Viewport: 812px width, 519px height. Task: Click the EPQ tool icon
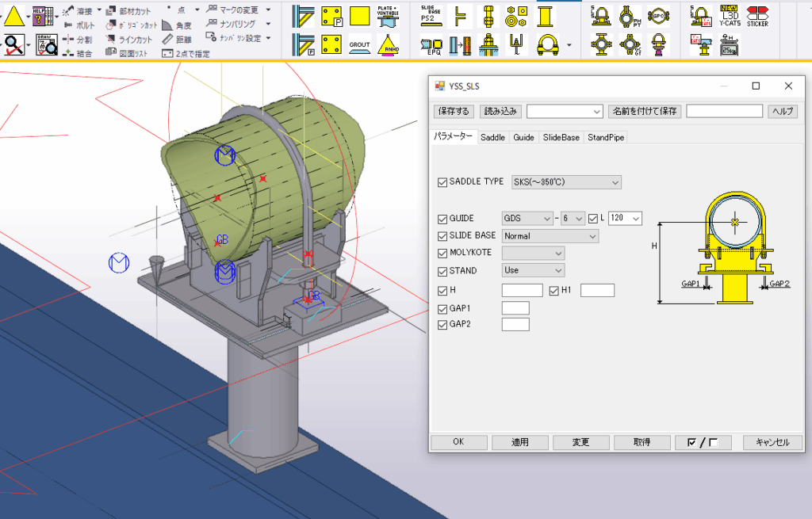[x=431, y=44]
